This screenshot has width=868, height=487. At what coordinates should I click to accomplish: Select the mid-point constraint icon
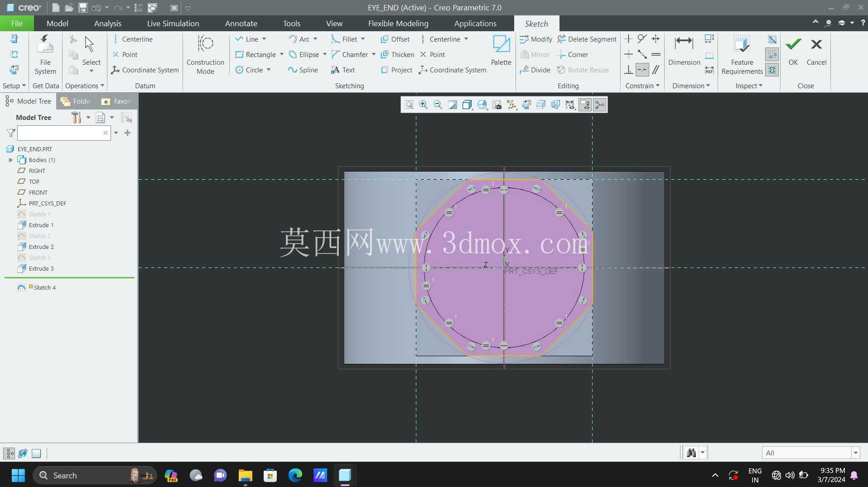(x=642, y=54)
